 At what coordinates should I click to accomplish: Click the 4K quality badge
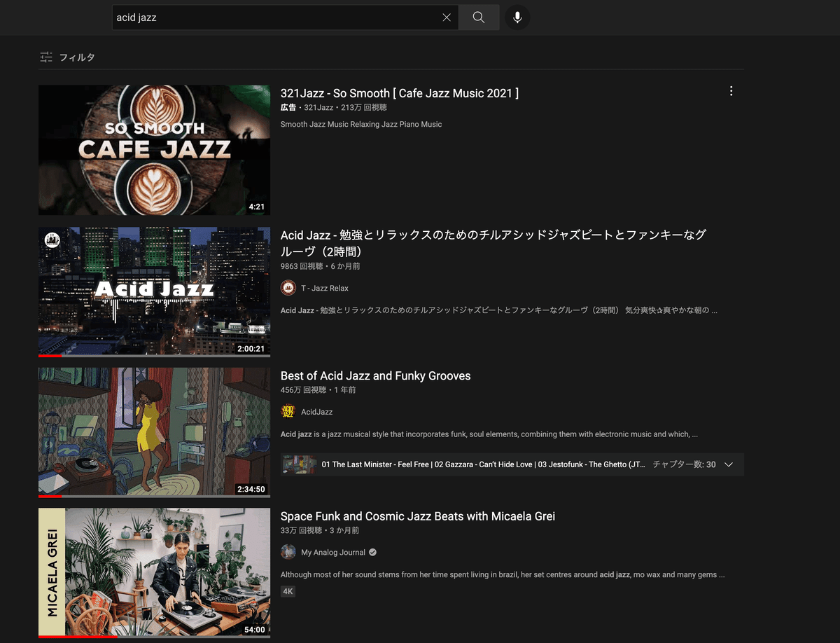point(288,592)
